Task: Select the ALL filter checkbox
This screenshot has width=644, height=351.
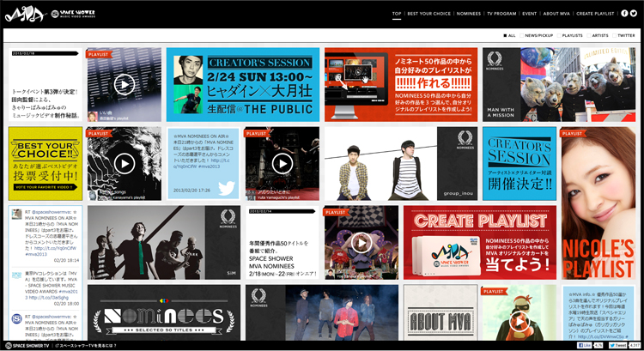Action: point(505,36)
